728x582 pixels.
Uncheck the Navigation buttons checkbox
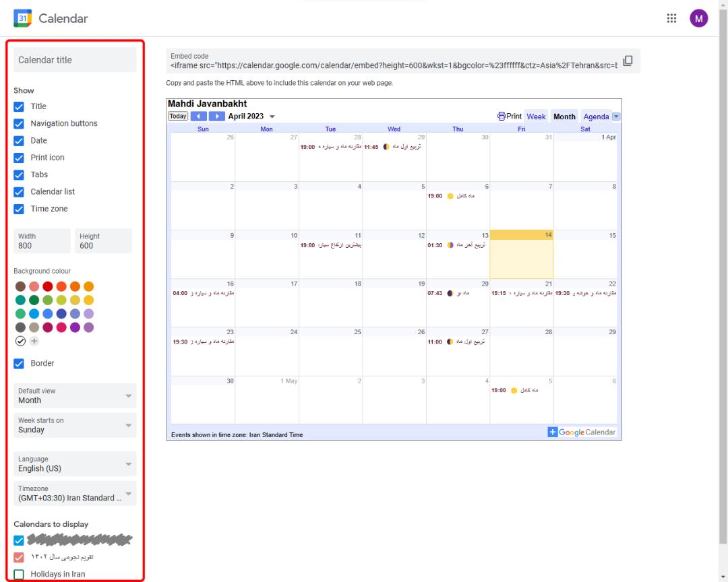click(19, 124)
